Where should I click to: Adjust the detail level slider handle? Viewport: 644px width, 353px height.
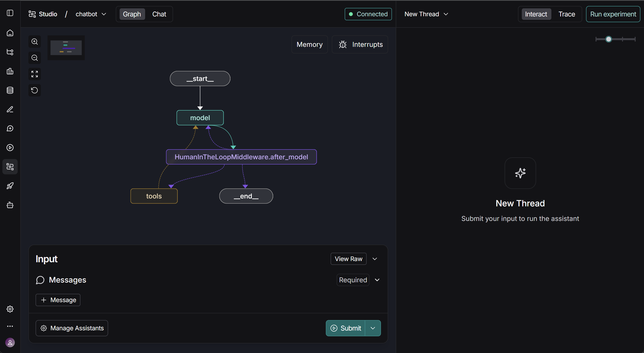[x=609, y=39]
